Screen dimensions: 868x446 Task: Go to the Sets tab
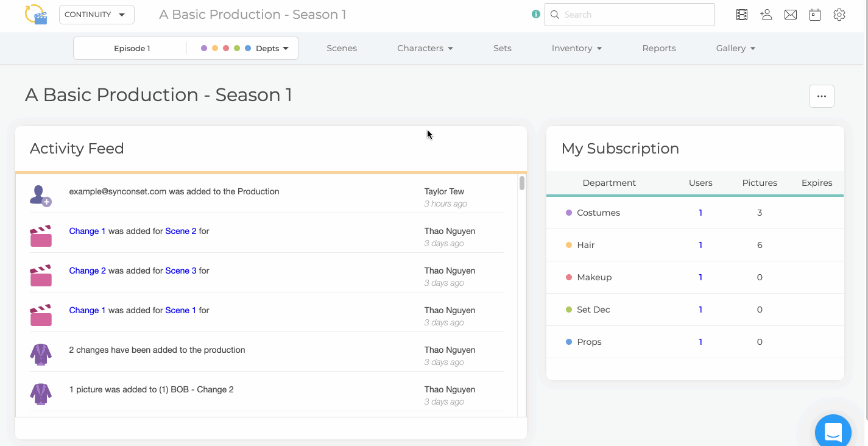(x=503, y=48)
